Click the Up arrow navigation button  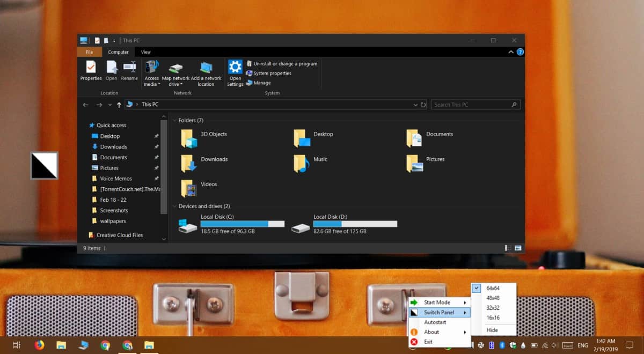point(119,105)
